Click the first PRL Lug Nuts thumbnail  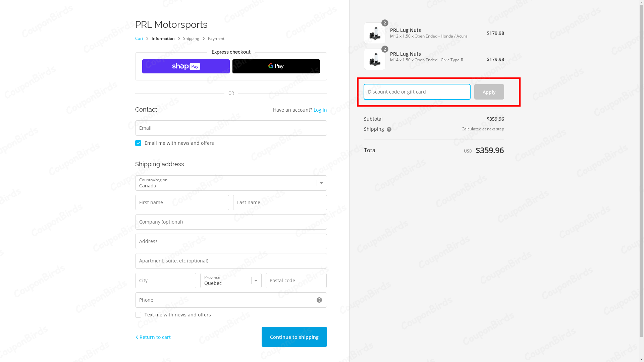[x=374, y=33]
